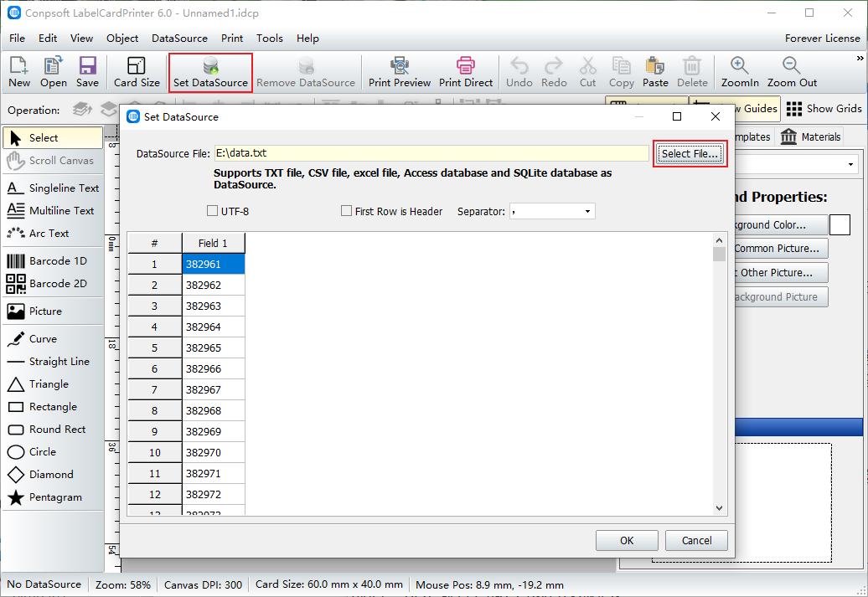This screenshot has height=597, width=868.
Task: Click the New document toolbar icon
Action: [18, 72]
